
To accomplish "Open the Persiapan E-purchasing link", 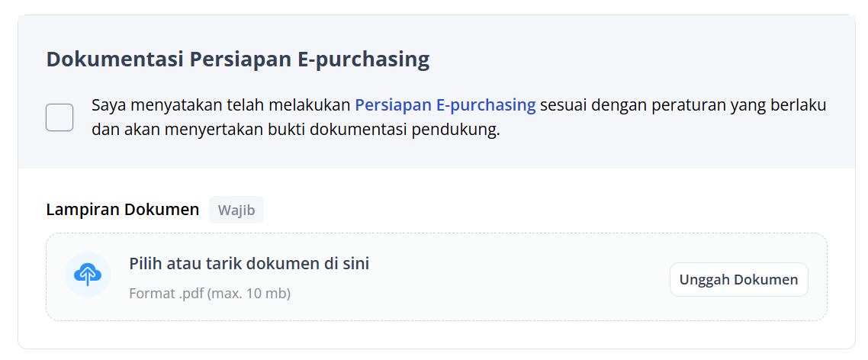I will pos(445,105).
